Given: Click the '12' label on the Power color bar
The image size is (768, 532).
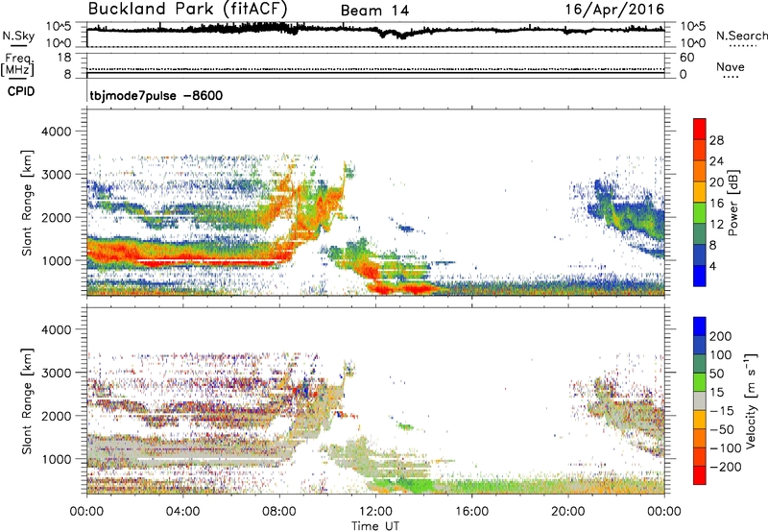Looking at the screenshot, I should (x=716, y=225).
